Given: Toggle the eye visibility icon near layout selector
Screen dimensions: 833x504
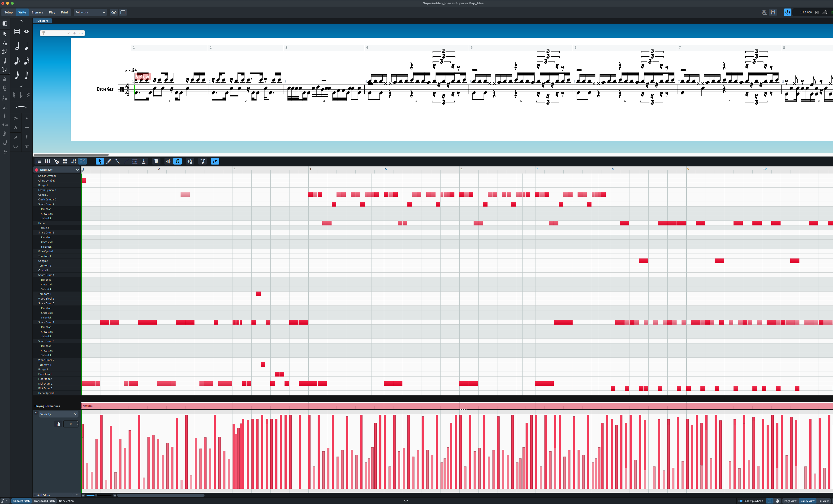Looking at the screenshot, I should tap(114, 13).
